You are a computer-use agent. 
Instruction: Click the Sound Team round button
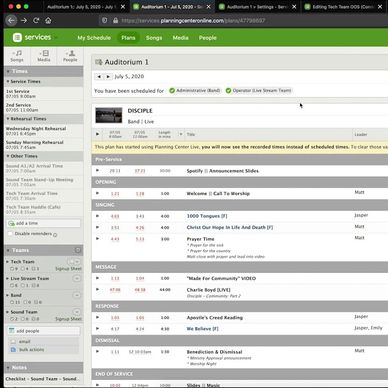(x=77, y=312)
